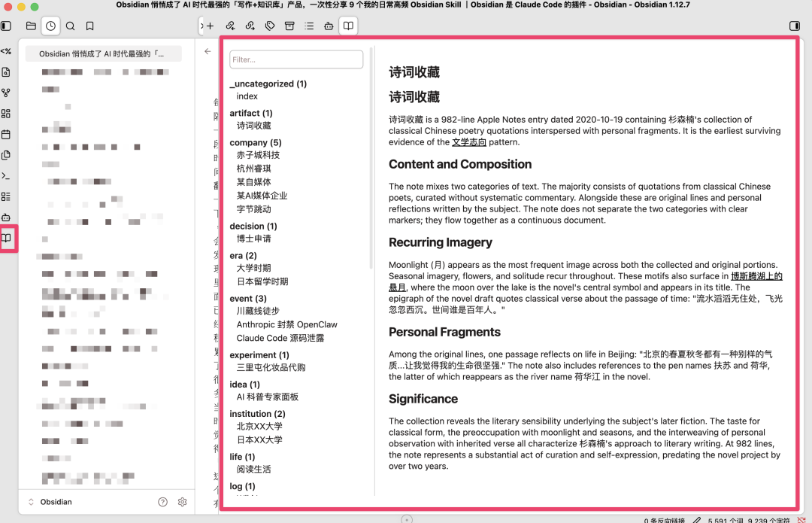This screenshot has height=523, width=812.
Task: Click the '9,239 个字符' character count
Action: (x=768, y=520)
